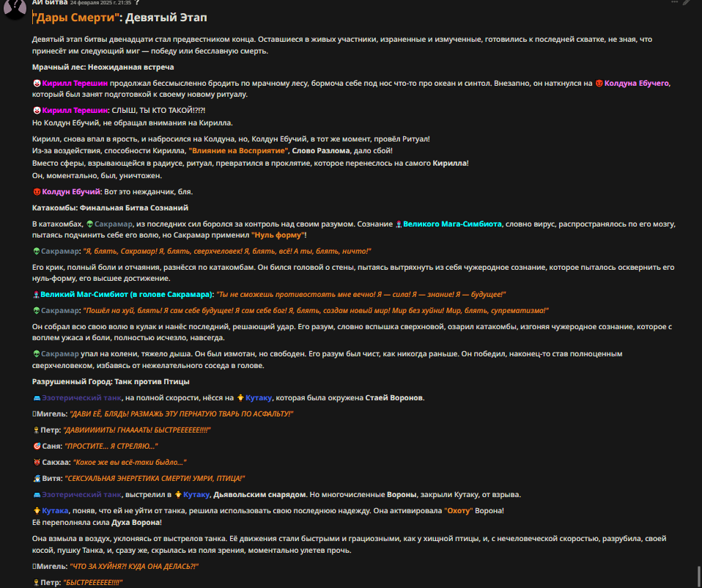Screen dimensions: 702x588
Task: Click the heading 'Разрушенный Город: Танк против Птицы'
Action: click(x=111, y=381)
